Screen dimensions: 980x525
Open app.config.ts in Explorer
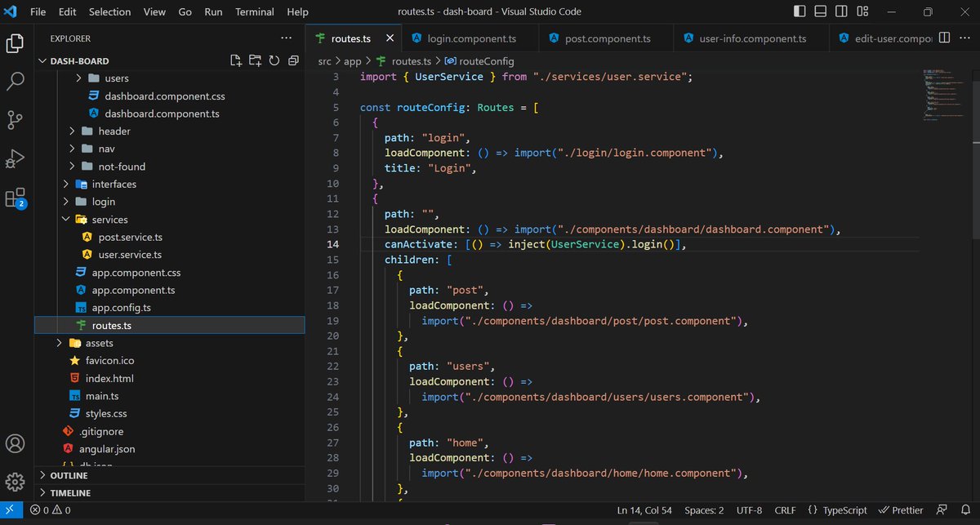point(121,308)
